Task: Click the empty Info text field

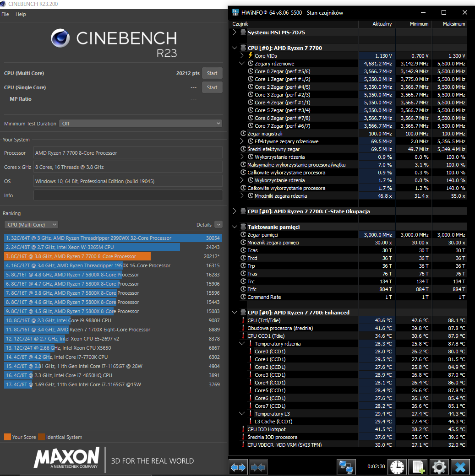Action: coord(128,195)
